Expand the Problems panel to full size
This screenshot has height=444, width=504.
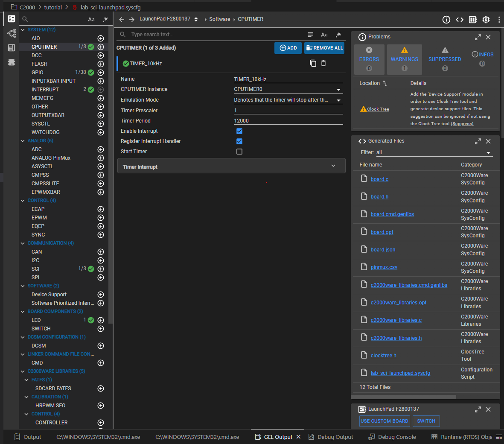point(478,37)
